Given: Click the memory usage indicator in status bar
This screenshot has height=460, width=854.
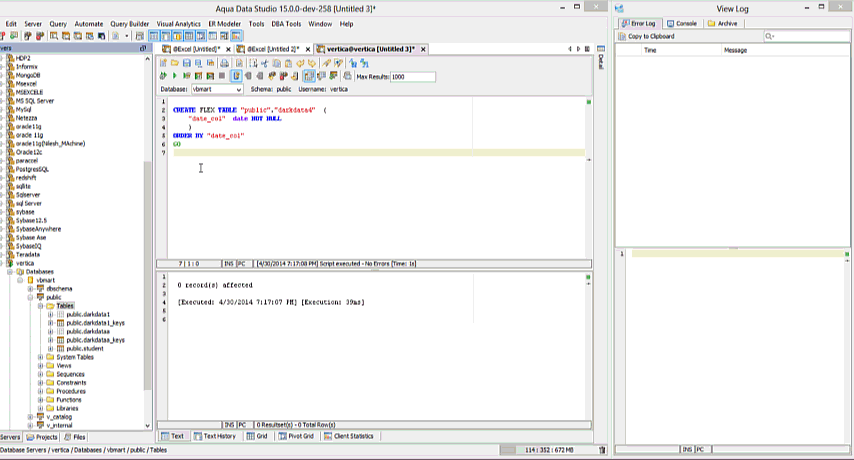Looking at the screenshot, I should point(548,450).
